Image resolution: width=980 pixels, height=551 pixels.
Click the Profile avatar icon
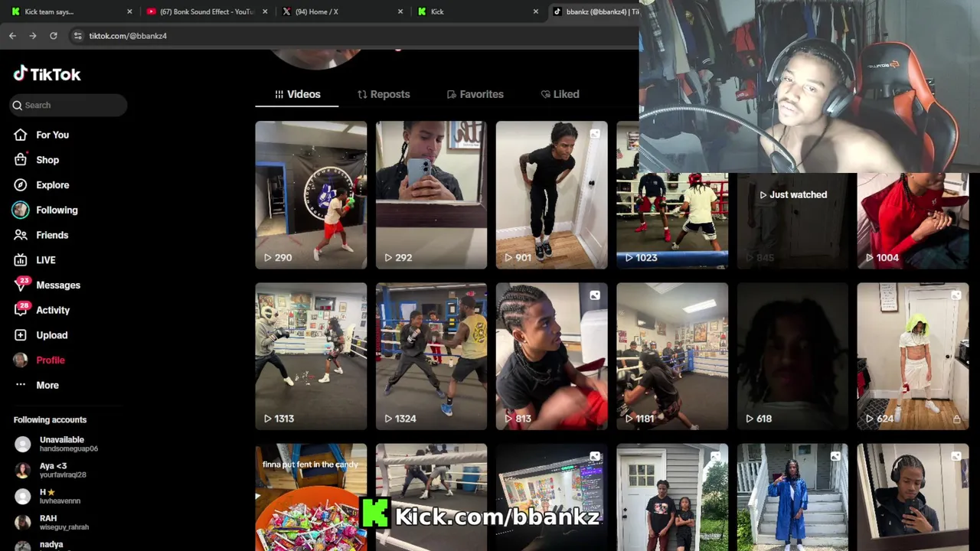coord(21,360)
